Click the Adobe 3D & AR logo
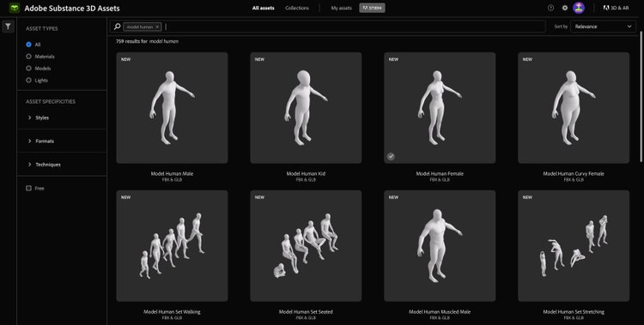644x325 pixels. point(616,8)
